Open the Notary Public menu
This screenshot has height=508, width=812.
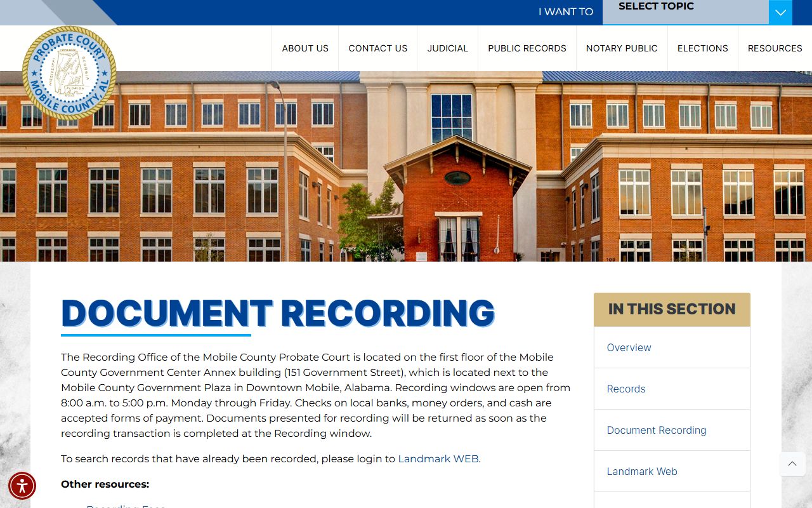click(x=622, y=48)
